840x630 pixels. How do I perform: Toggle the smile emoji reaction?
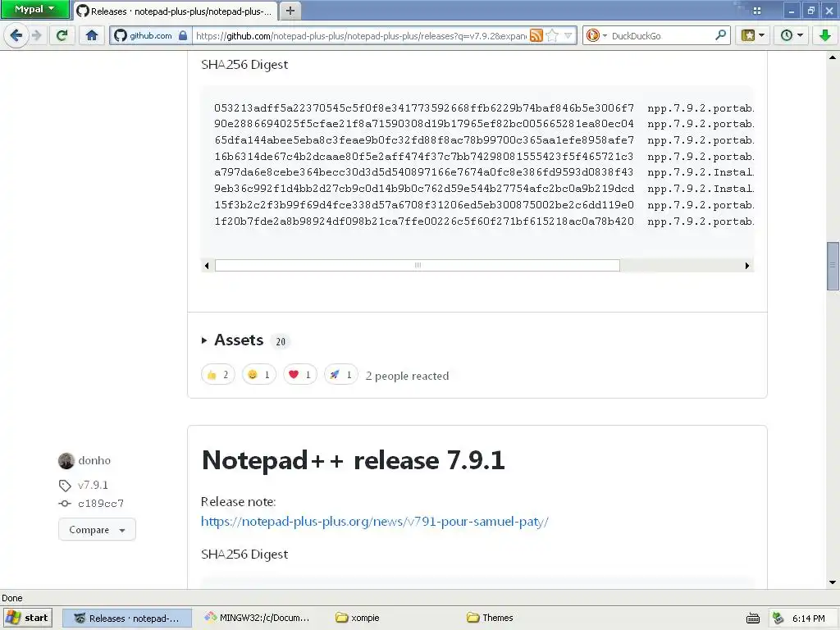tap(259, 374)
